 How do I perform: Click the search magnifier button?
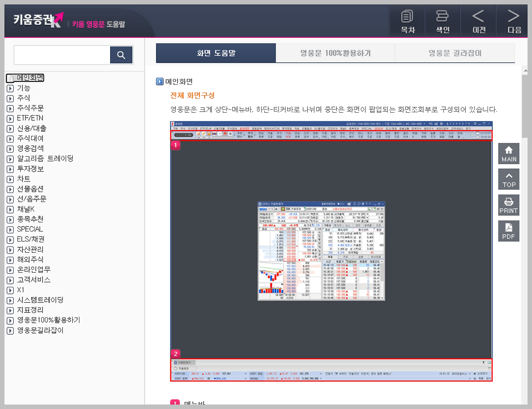coord(121,55)
